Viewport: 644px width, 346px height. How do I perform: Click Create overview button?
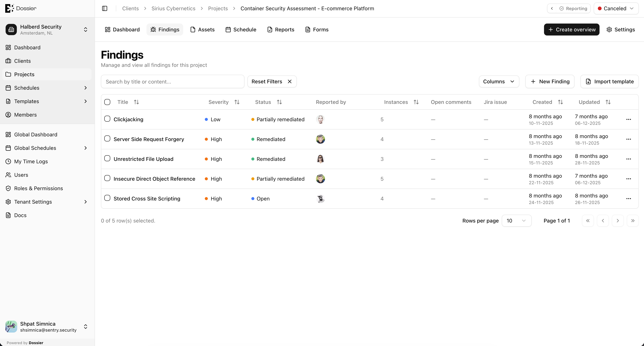[571, 30]
